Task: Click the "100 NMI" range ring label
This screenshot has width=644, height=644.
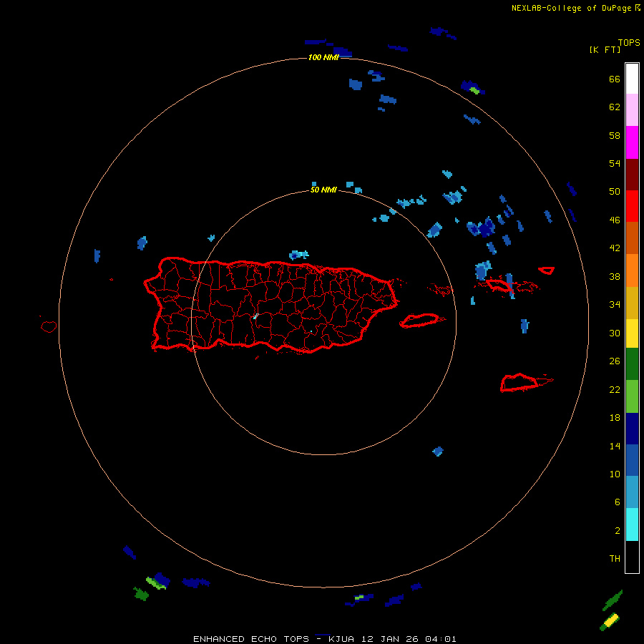Action: tap(323, 57)
